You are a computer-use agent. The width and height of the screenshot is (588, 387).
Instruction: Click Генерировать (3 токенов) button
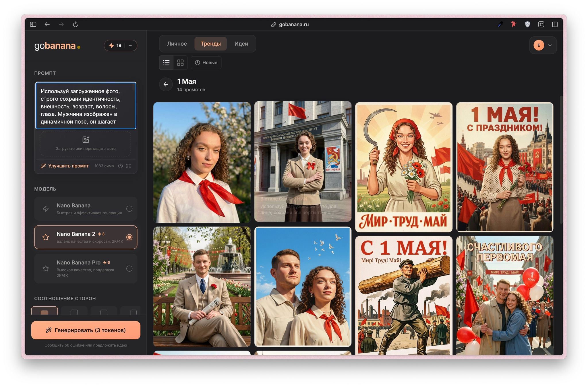coord(86,330)
